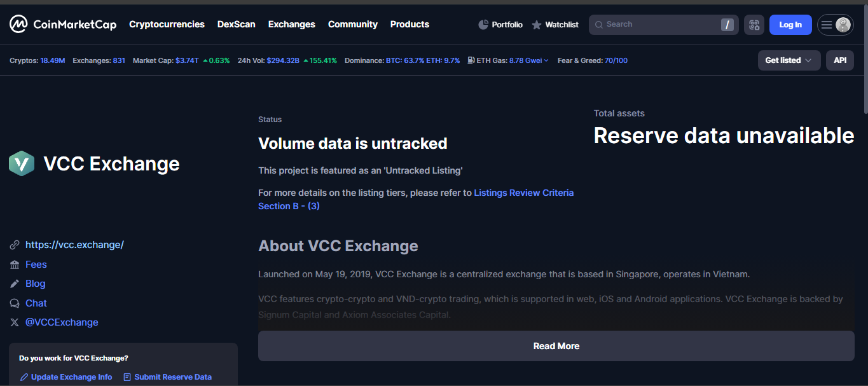Click the API button

click(x=840, y=60)
